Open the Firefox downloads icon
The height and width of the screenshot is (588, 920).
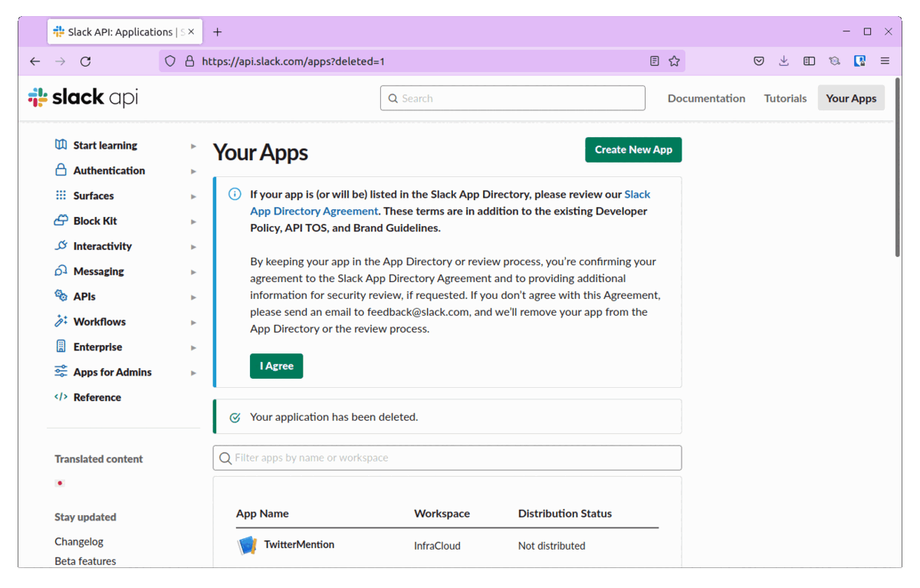coord(784,61)
